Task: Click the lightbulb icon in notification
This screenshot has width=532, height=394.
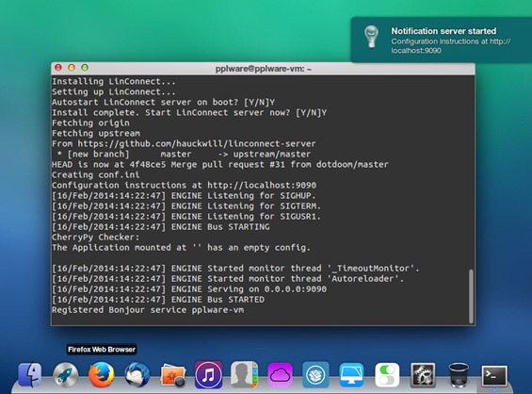Action: (371, 37)
